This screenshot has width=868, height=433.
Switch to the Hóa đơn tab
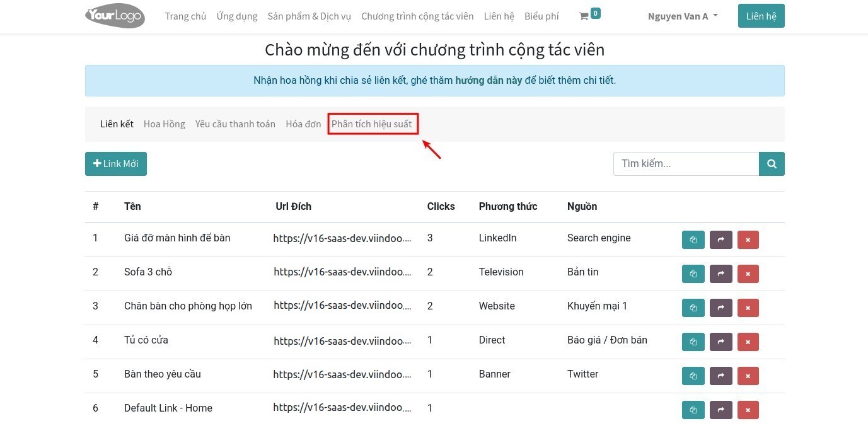(x=303, y=124)
